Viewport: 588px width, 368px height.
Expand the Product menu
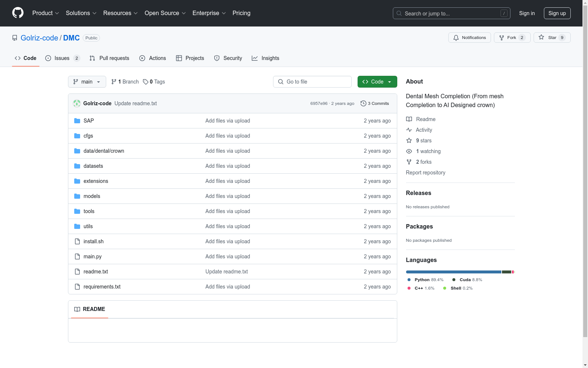pyautogui.click(x=45, y=13)
